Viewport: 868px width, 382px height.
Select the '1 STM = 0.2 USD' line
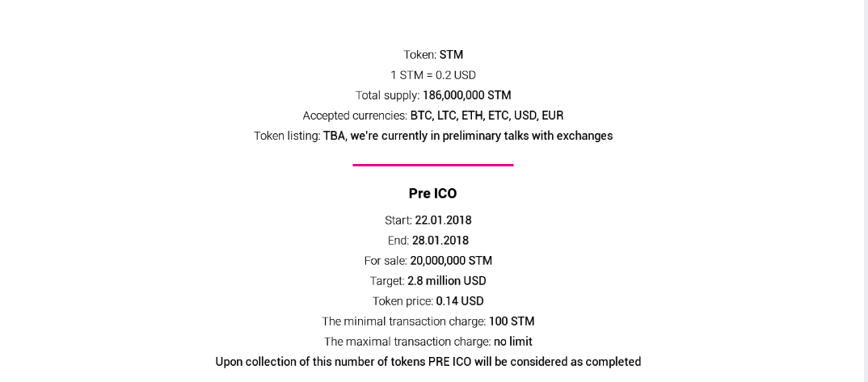[x=433, y=75]
